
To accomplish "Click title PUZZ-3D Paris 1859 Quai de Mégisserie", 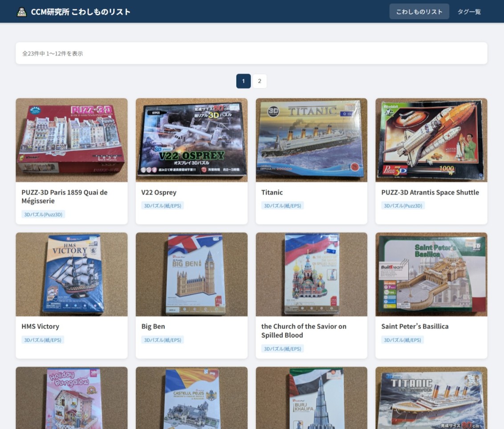I will (65, 197).
